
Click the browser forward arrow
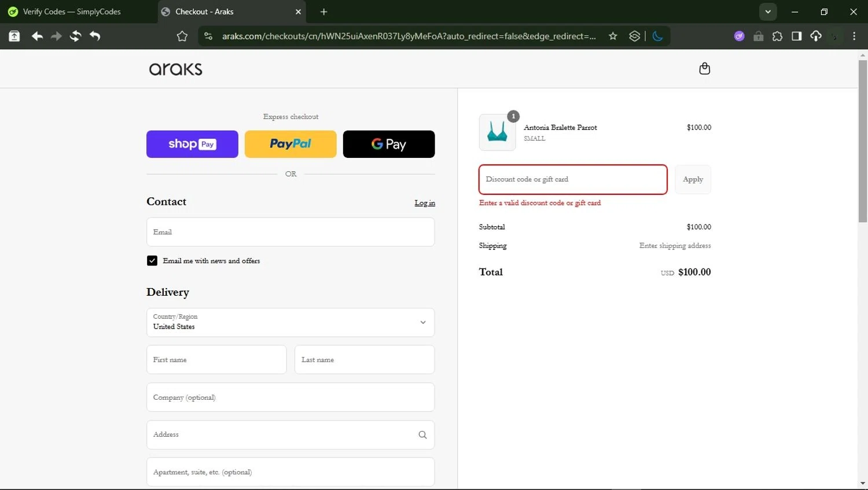click(56, 36)
